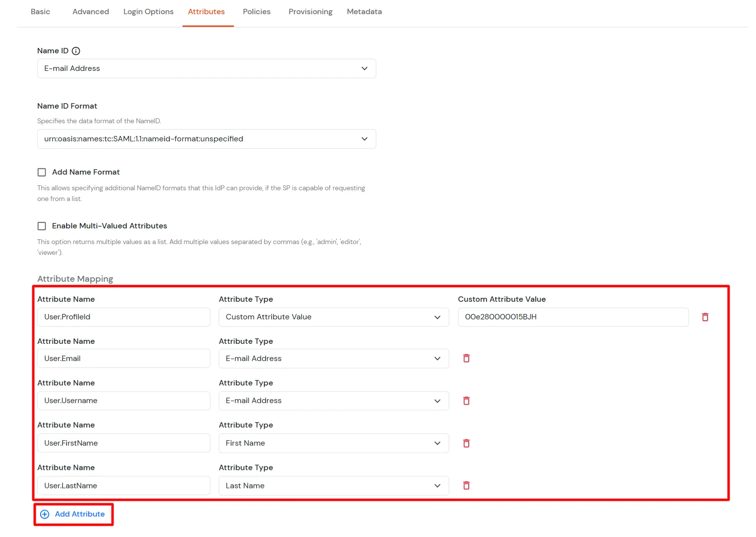The image size is (756, 537).
Task: Check Enable Multi-Valued Attributes
Action: 42,225
